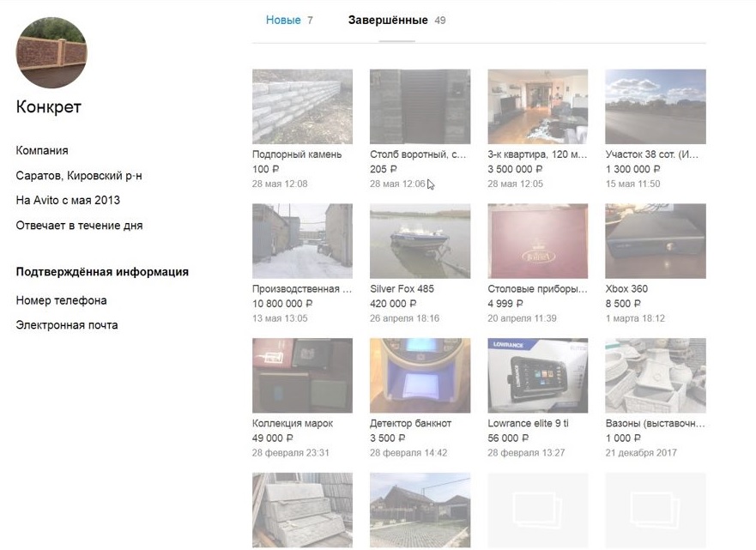Click the 28 мая 12:08 date

[x=280, y=184]
